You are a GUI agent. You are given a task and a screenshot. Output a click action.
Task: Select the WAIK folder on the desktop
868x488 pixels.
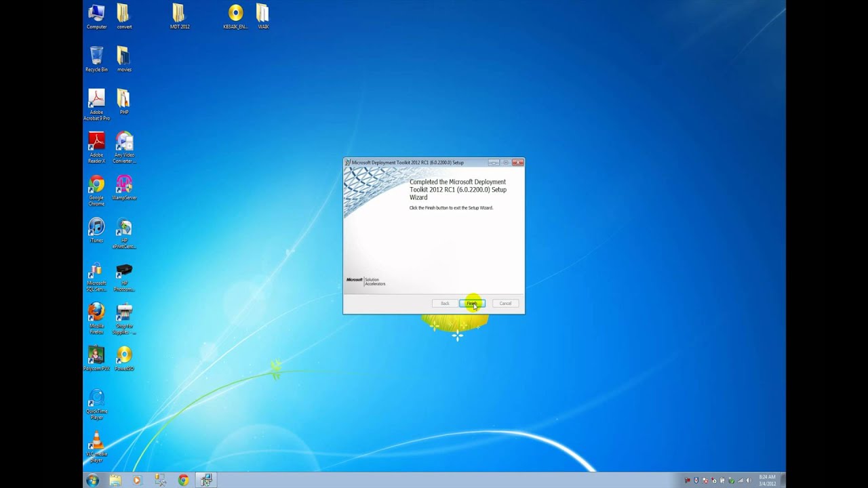coord(263,17)
